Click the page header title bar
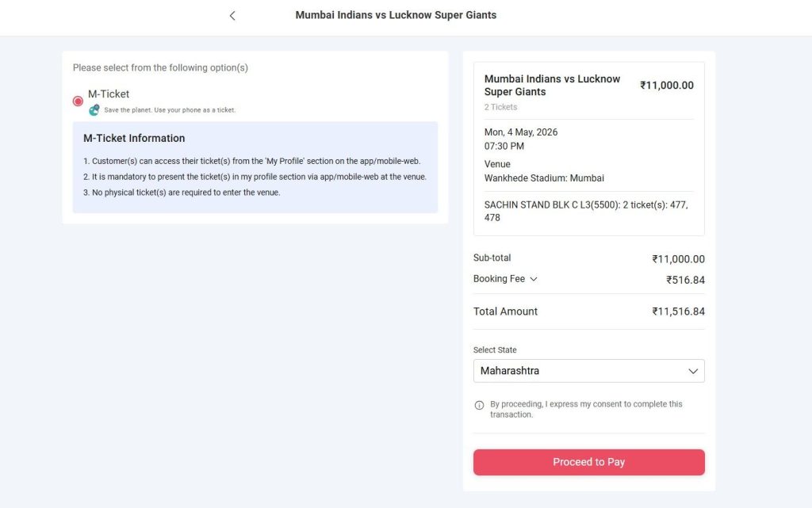 pos(395,14)
